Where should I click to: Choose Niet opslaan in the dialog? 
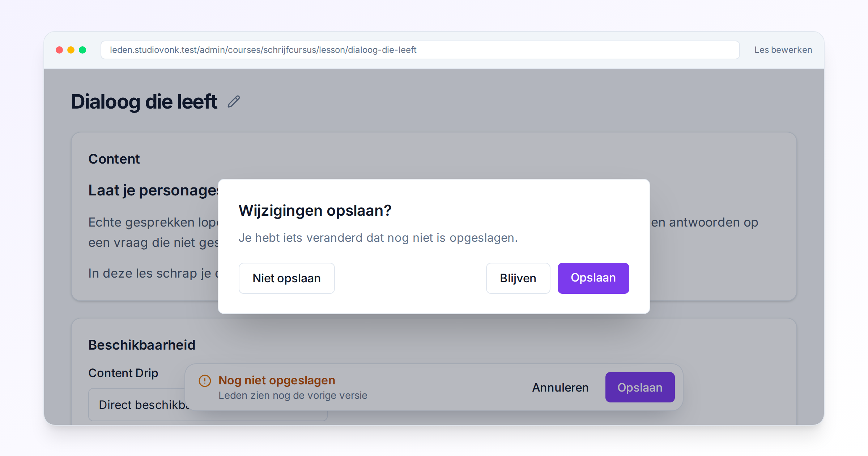click(286, 278)
